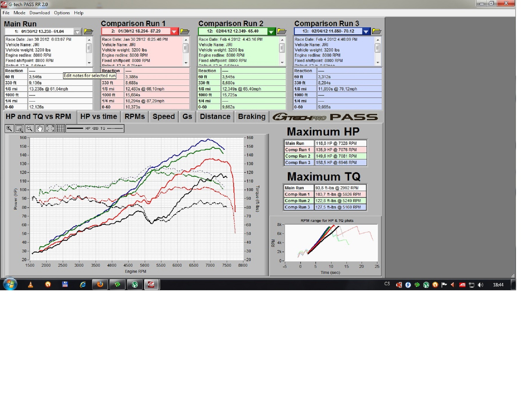
Task: Activate the zoom-to-selection box tool
Action: pos(19,128)
